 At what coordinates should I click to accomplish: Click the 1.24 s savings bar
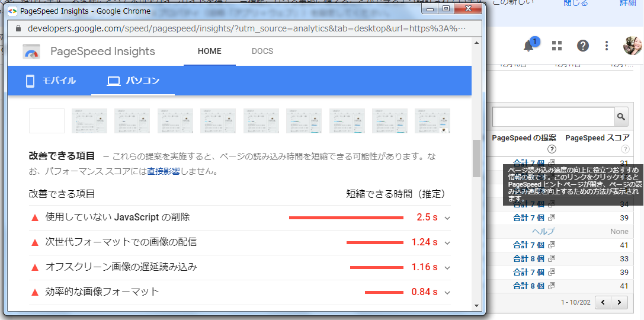point(375,243)
